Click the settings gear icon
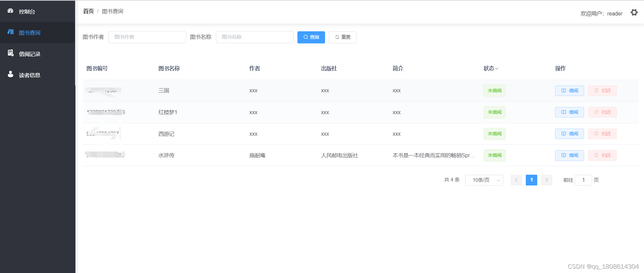 coord(634,13)
